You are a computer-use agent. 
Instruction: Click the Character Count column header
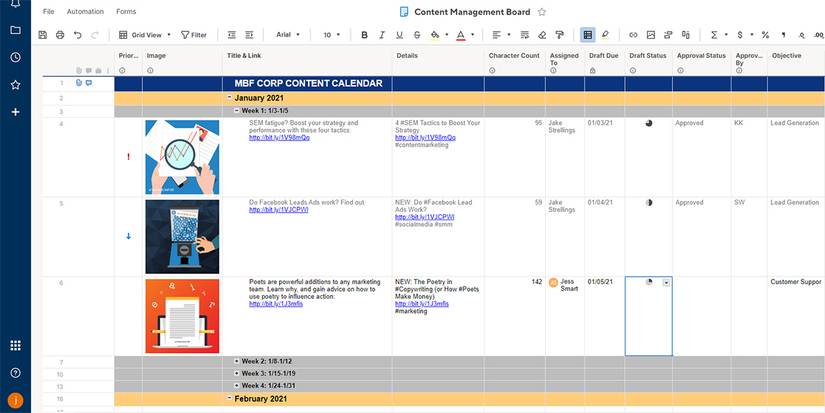tap(514, 56)
